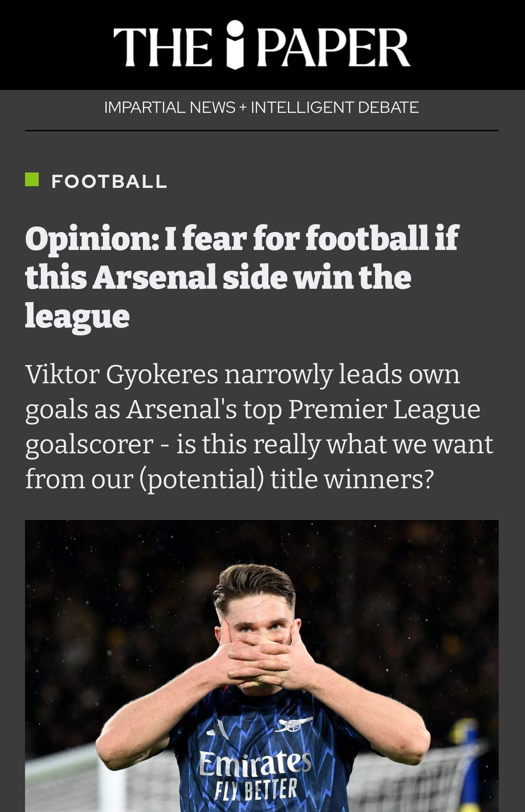The width and height of the screenshot is (525, 812).
Task: Click the player's hair in article photo
Action: coord(255,587)
